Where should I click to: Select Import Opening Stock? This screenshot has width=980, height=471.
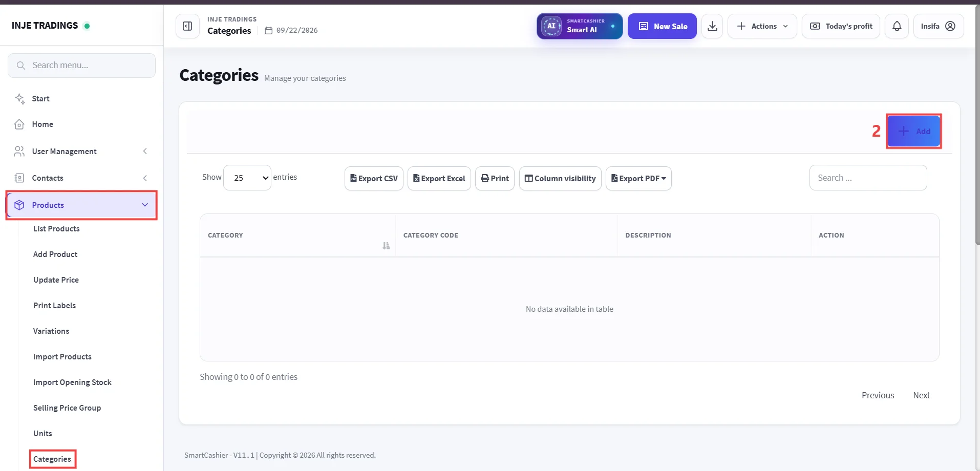tap(72, 382)
